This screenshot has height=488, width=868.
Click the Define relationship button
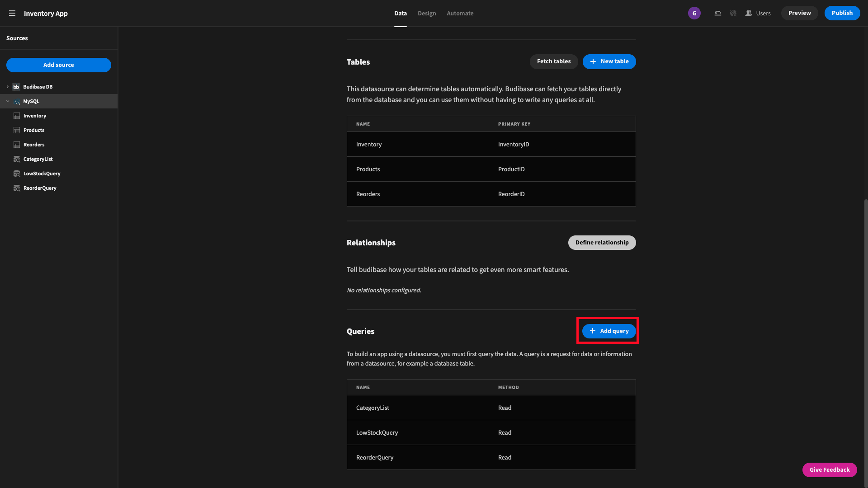click(602, 243)
